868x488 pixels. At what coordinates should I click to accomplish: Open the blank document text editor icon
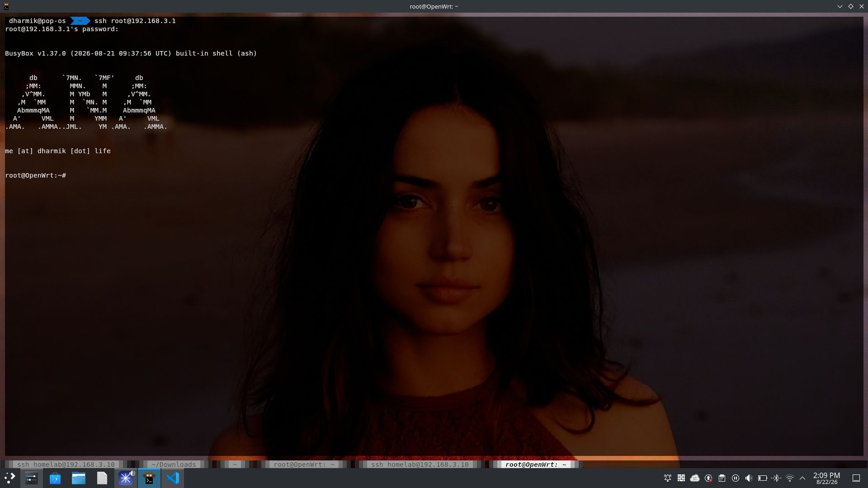tap(102, 478)
